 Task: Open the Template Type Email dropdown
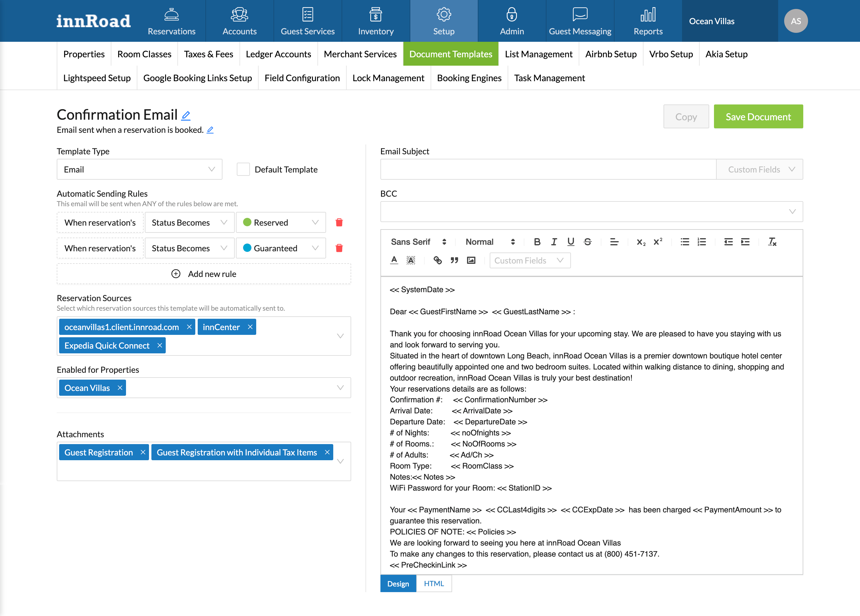pyautogui.click(x=139, y=170)
